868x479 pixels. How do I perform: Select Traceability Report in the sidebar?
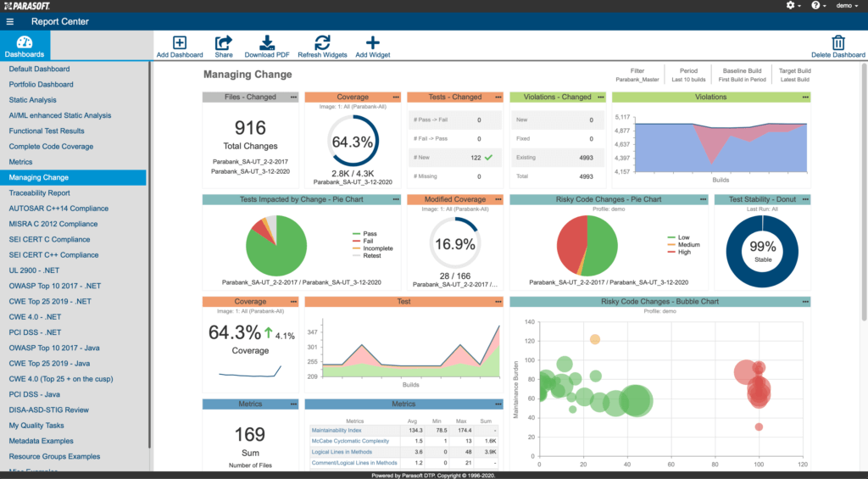pyautogui.click(x=40, y=193)
